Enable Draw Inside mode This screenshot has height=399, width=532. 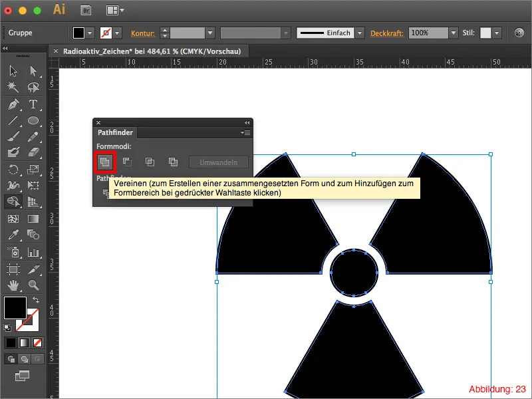[37, 359]
